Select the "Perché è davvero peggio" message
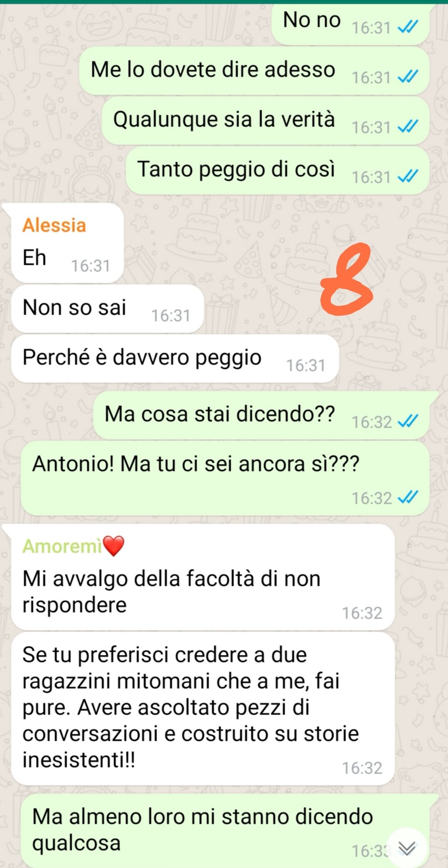The image size is (448, 868). tap(175, 358)
